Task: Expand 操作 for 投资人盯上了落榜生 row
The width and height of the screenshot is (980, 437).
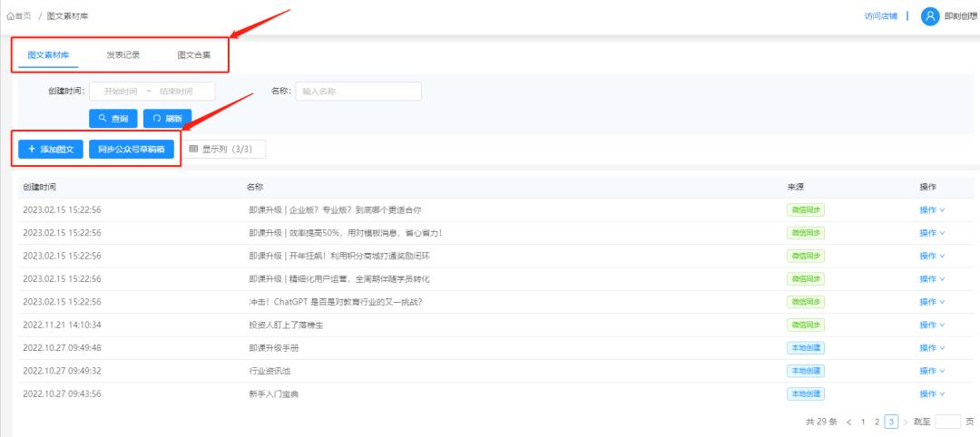Action: [932, 325]
